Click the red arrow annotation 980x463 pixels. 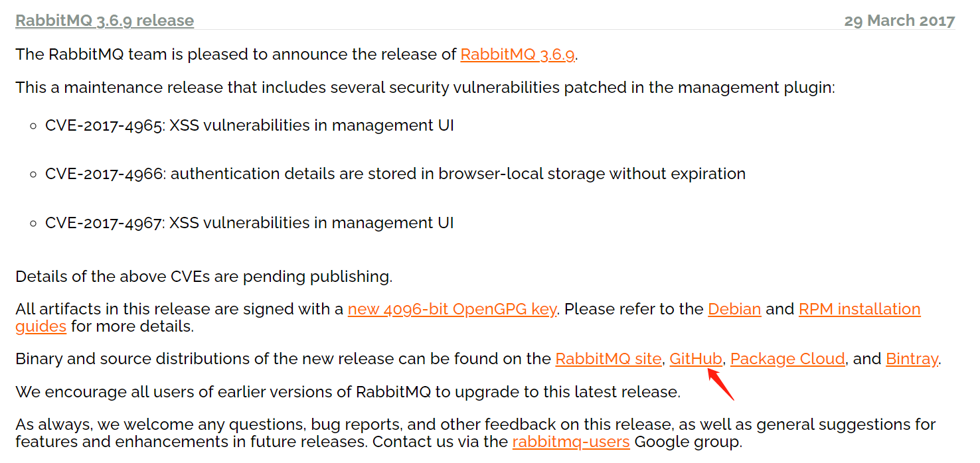click(721, 385)
